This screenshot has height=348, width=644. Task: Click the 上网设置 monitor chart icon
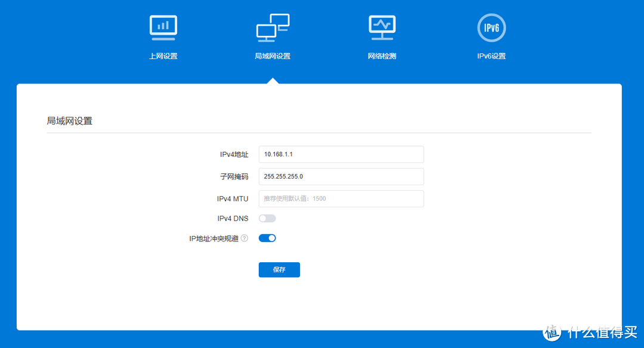coord(163,27)
